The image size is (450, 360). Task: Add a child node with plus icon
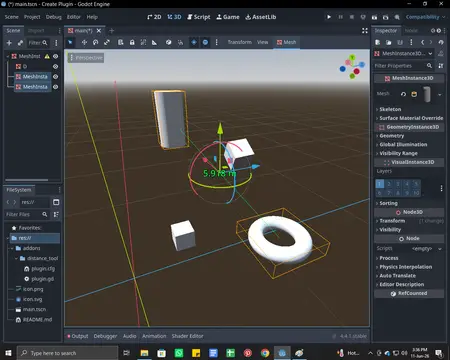pos(9,43)
